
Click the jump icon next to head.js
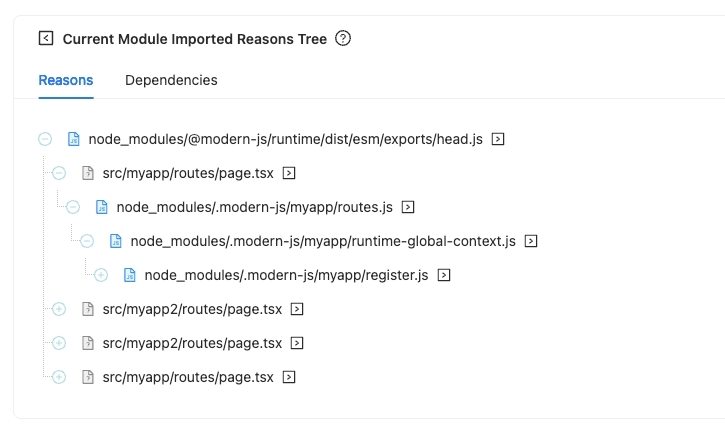pos(498,139)
